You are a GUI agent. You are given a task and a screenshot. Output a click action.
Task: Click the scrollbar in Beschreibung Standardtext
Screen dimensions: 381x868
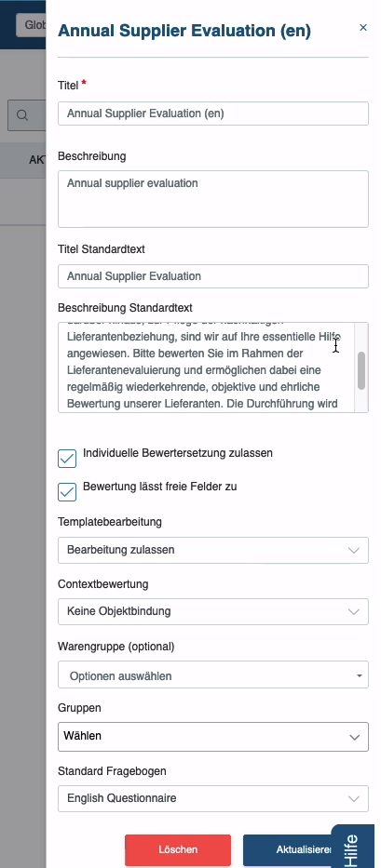(x=361, y=371)
